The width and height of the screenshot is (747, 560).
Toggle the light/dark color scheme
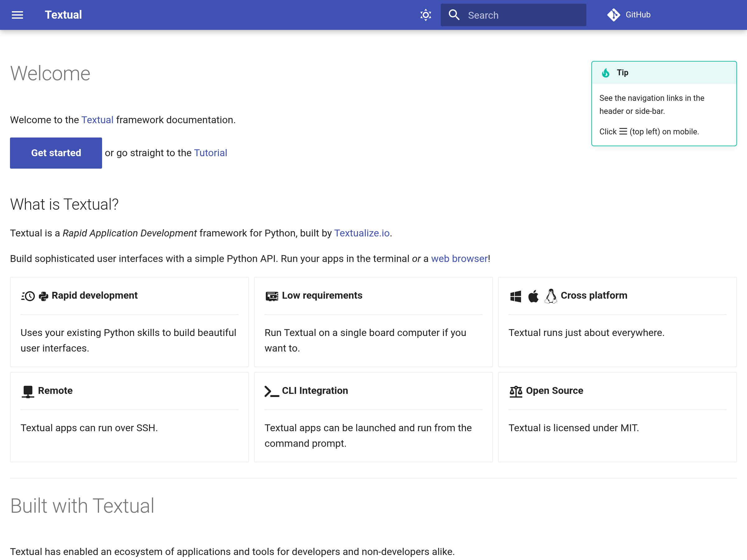pyautogui.click(x=425, y=15)
